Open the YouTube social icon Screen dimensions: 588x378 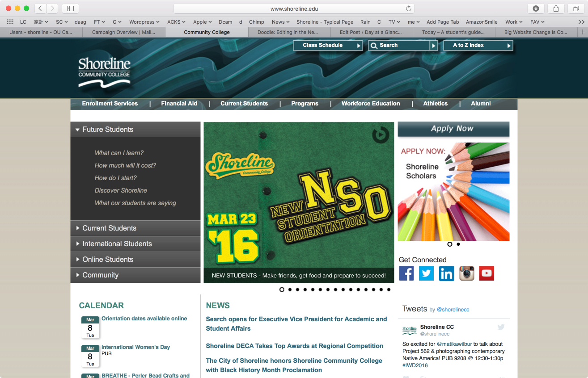(x=486, y=273)
